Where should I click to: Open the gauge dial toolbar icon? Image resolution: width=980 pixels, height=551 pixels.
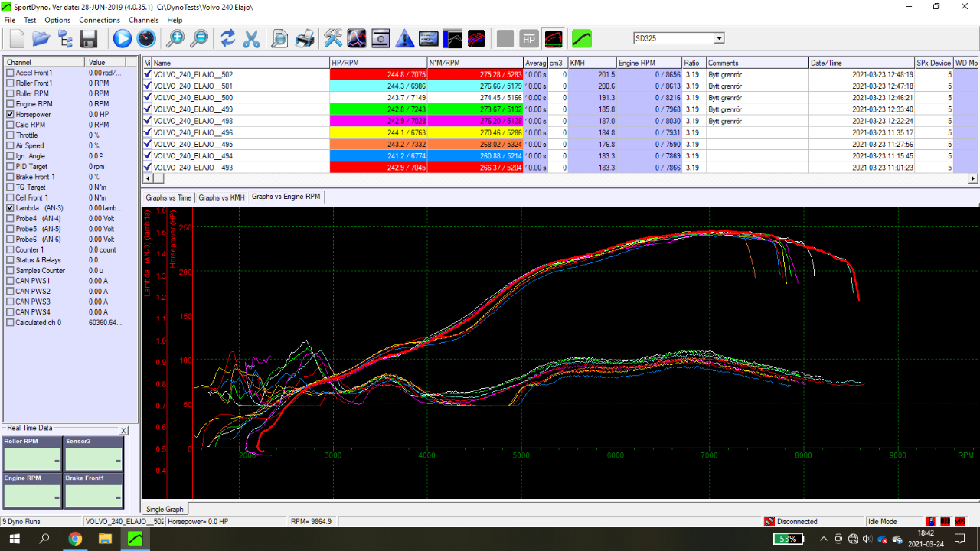(x=146, y=38)
